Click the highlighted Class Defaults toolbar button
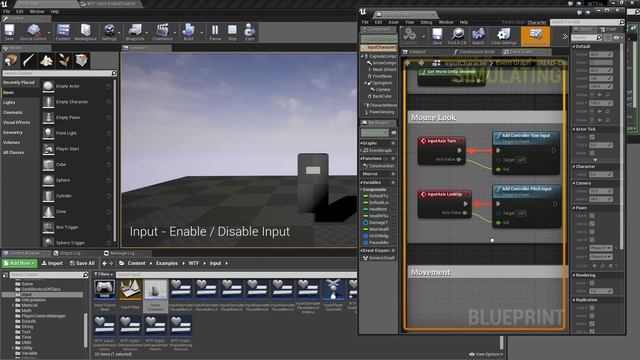640x360 pixels. point(535,36)
